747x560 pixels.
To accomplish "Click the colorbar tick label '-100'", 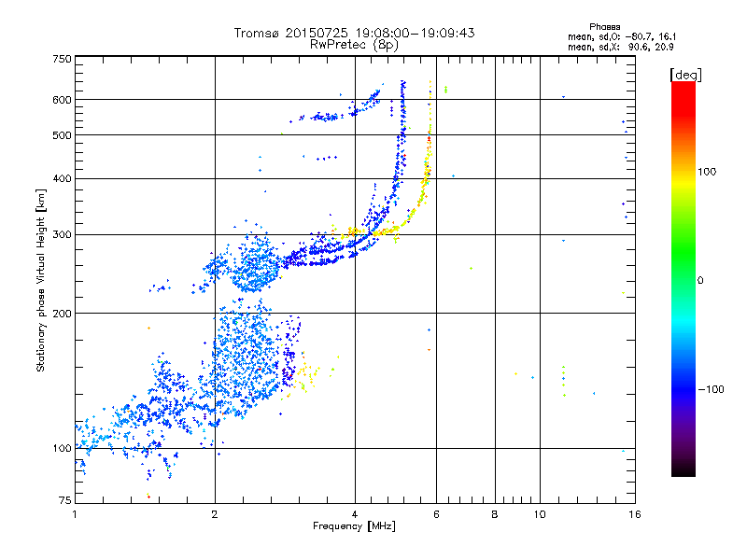I will click(x=712, y=389).
